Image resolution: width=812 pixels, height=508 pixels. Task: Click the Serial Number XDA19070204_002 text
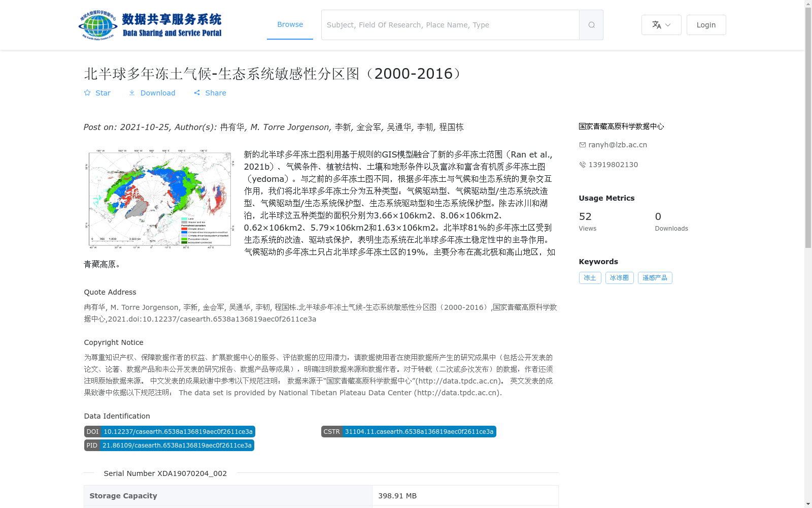pyautogui.click(x=165, y=473)
